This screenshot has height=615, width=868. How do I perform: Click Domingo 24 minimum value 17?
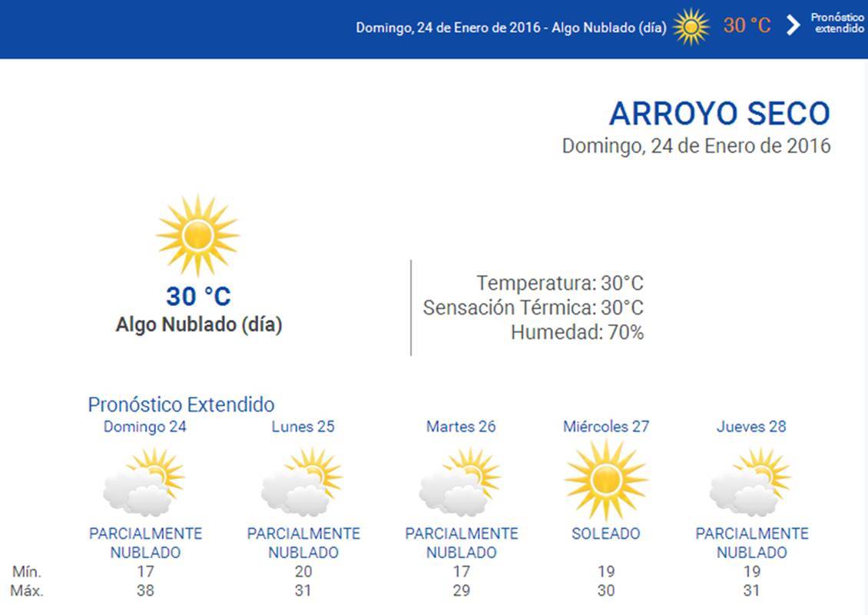click(146, 571)
